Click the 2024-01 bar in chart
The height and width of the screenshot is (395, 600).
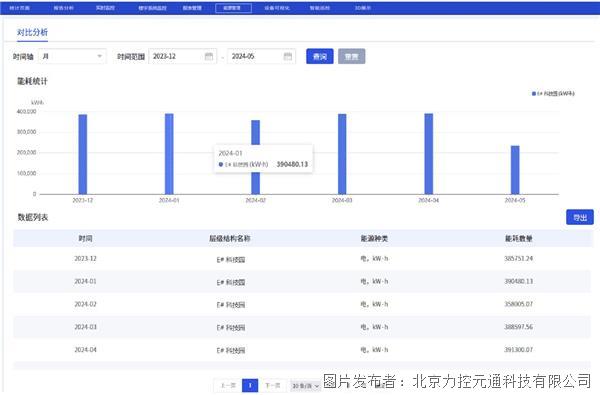[x=169, y=154]
